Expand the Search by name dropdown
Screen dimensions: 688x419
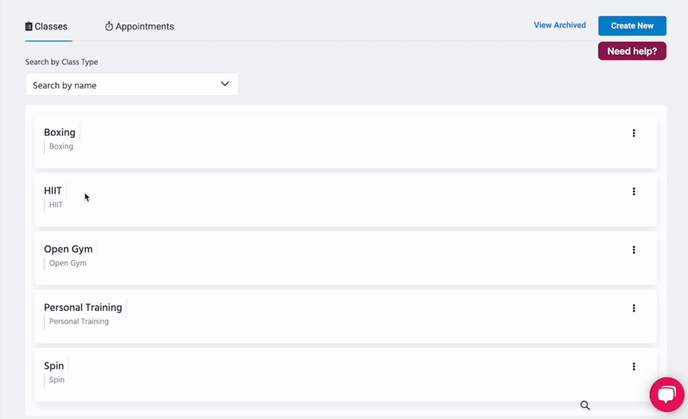coord(131,85)
